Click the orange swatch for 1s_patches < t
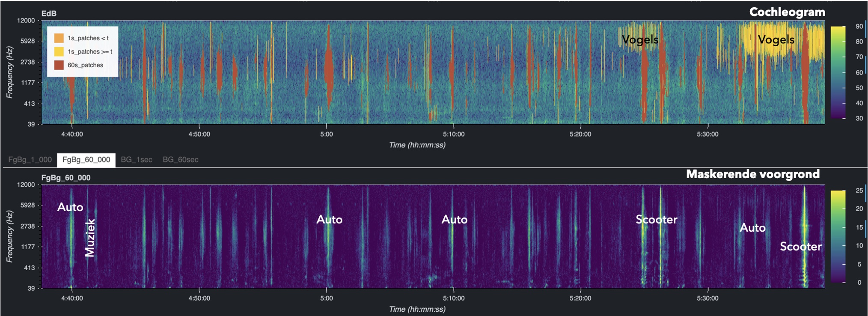This screenshot has width=868, height=316. [59, 38]
